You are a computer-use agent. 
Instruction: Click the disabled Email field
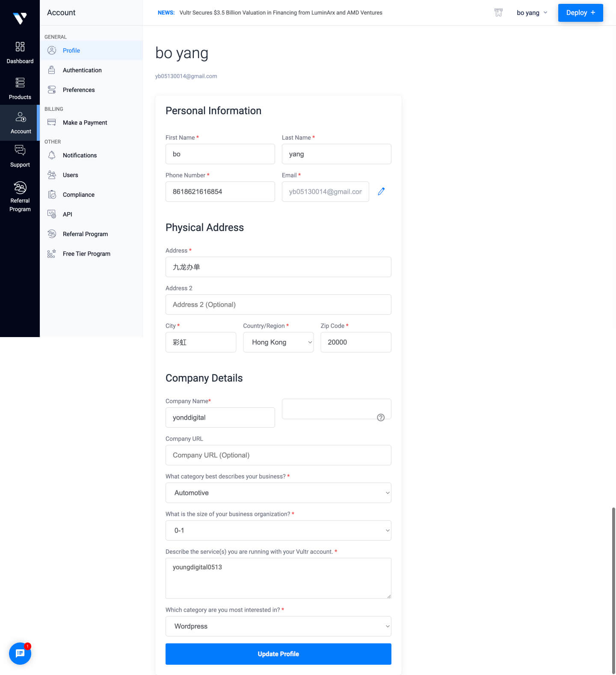click(x=325, y=192)
